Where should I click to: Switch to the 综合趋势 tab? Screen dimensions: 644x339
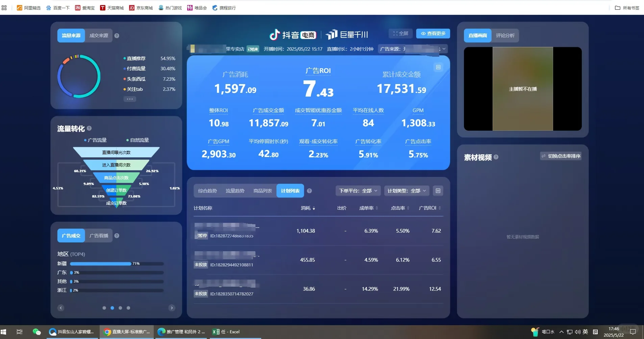pos(207,190)
